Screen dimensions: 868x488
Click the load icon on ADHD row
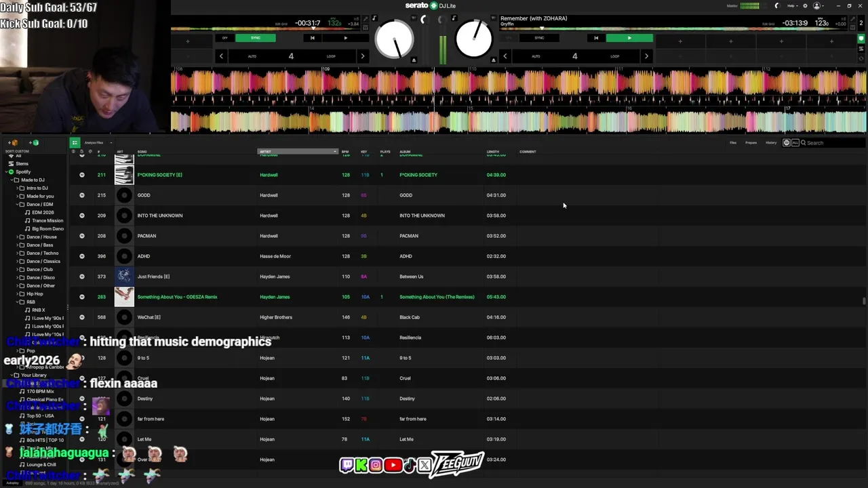82,256
